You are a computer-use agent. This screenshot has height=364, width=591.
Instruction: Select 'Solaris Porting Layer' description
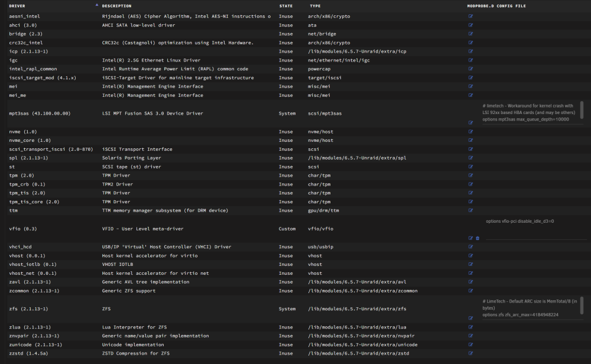[131, 158]
